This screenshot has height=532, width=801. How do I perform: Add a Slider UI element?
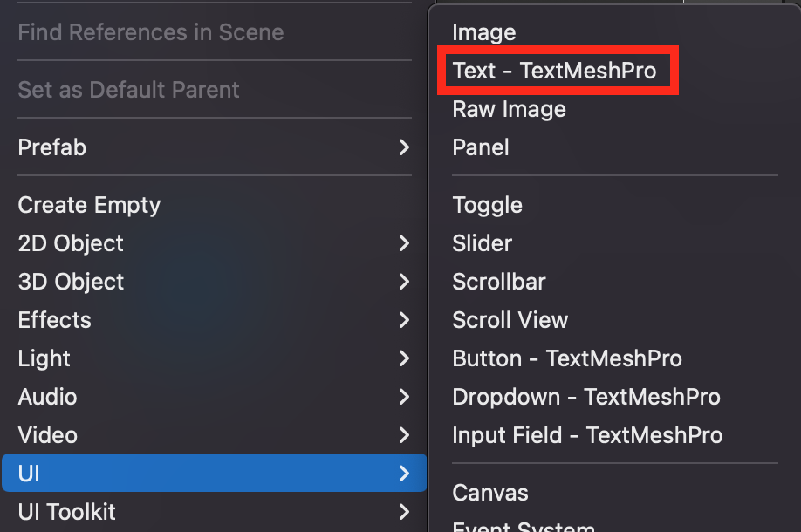[x=482, y=243]
